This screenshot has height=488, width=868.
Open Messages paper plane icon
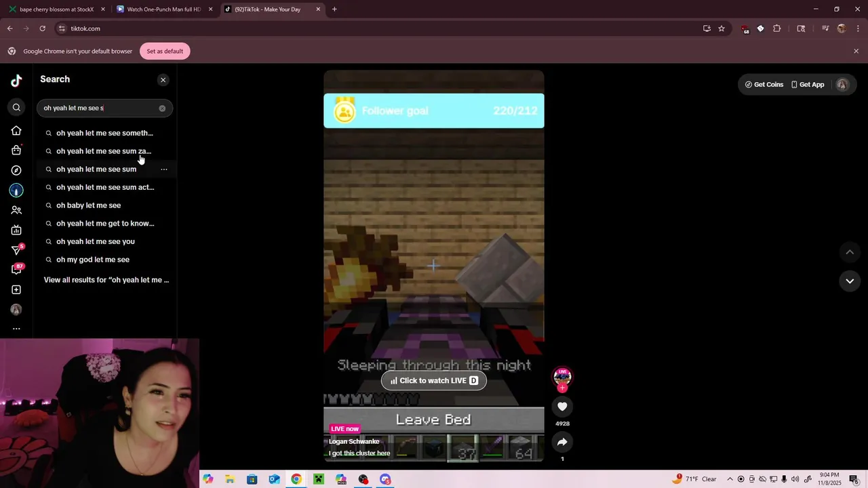[16, 250]
